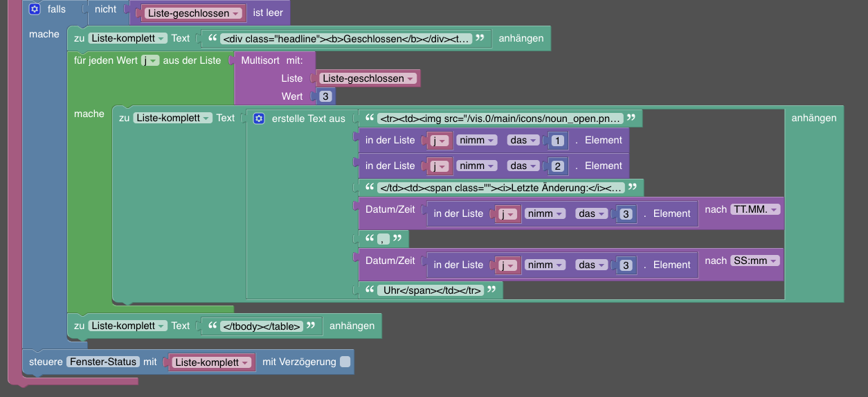Open the nimm dropdown in the TT.MM. Datum/Zeit row
The width and height of the screenshot is (868, 397).
pyautogui.click(x=545, y=214)
